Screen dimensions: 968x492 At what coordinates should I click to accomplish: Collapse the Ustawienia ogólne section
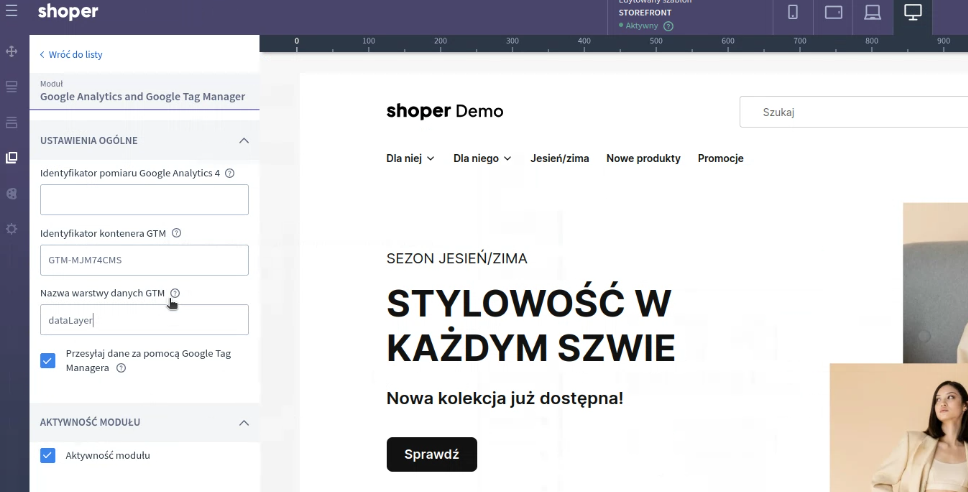point(244,141)
